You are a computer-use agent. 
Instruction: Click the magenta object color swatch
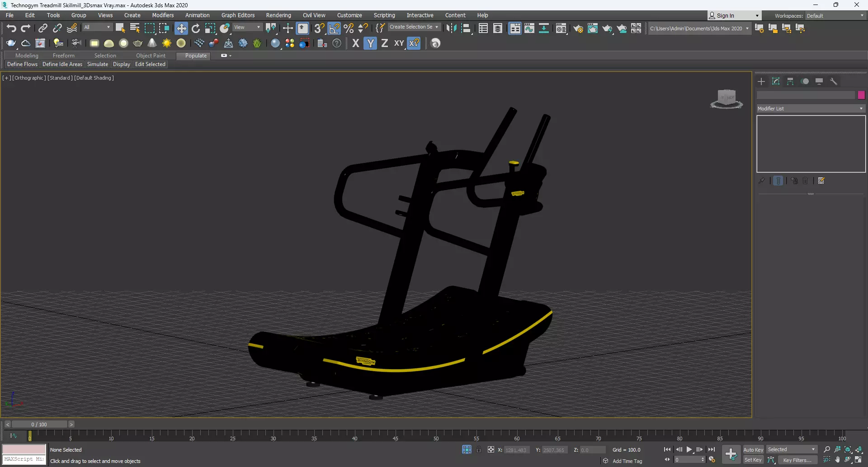pyautogui.click(x=861, y=95)
